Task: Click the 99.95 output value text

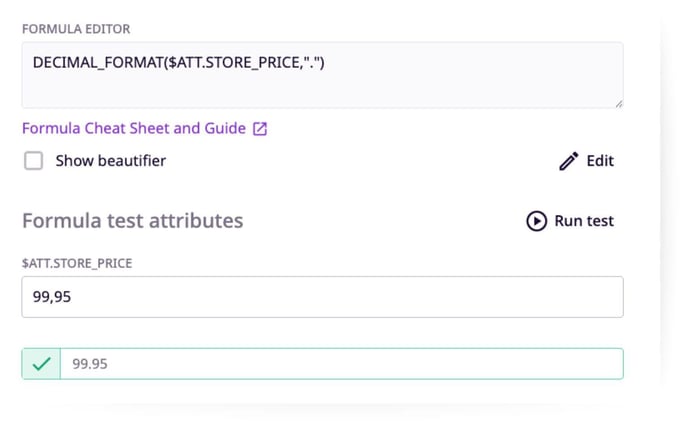Action: click(90, 364)
